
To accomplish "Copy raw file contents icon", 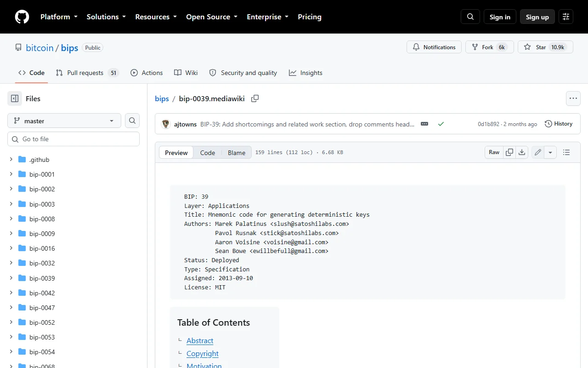I will click(509, 152).
